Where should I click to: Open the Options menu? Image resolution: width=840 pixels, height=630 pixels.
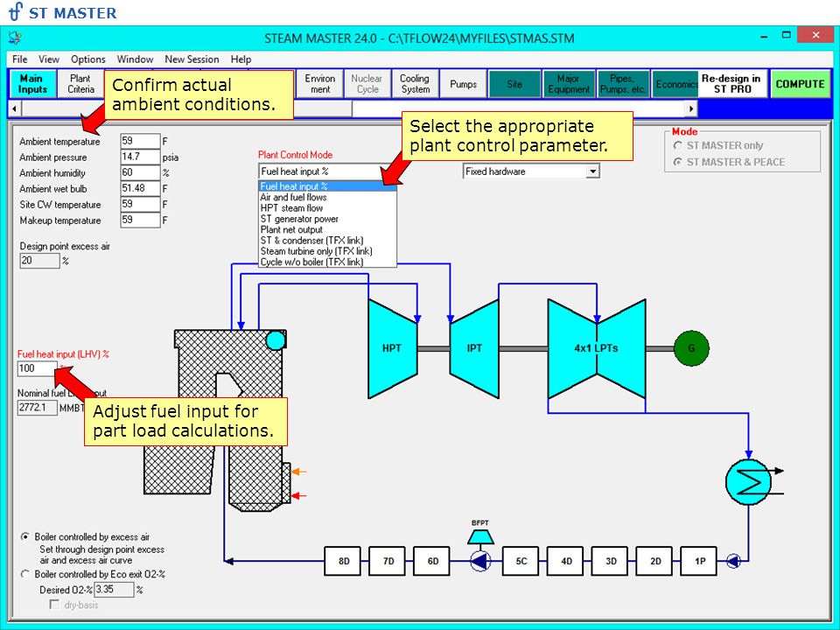87,59
